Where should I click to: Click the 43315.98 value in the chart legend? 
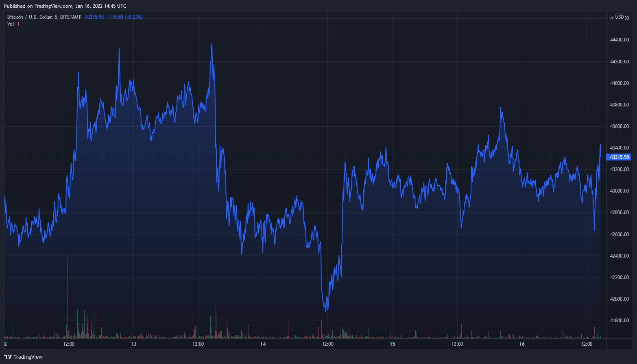[94, 17]
